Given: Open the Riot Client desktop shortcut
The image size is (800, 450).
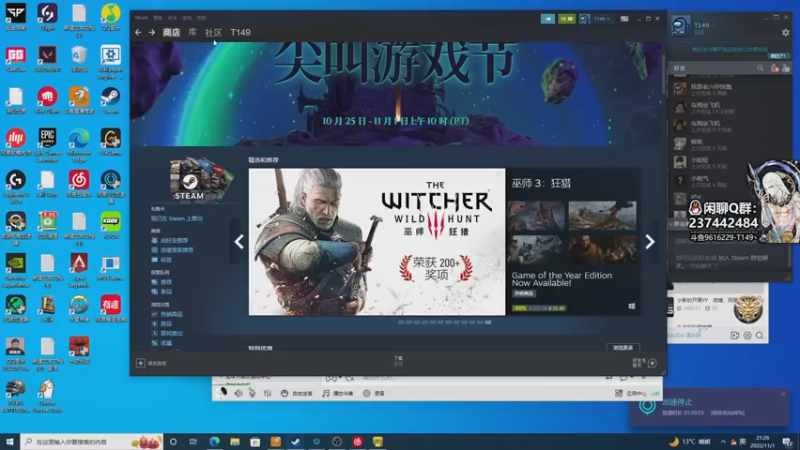Looking at the screenshot, I should (47, 101).
